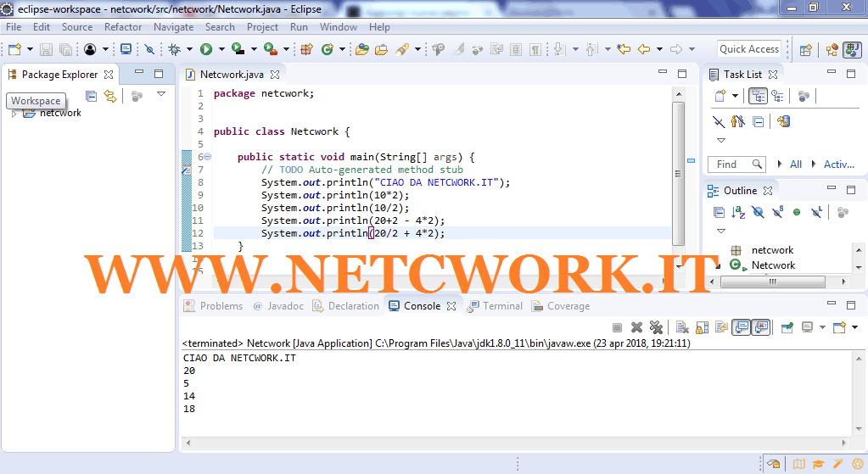Switch to the Terminal tab
Viewport: 868px width, 474px height.
click(495, 306)
